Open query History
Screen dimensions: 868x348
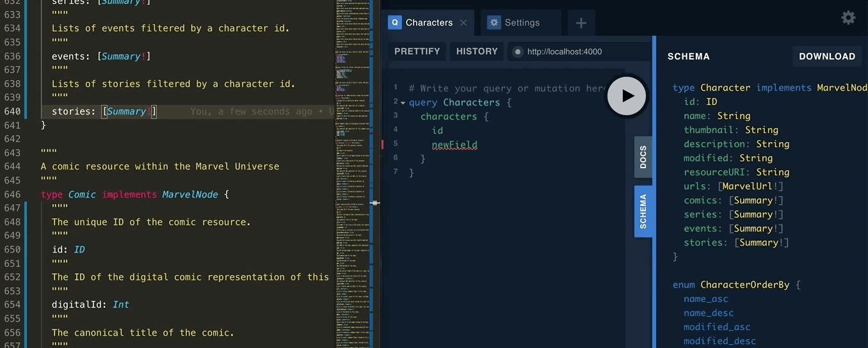[477, 51]
